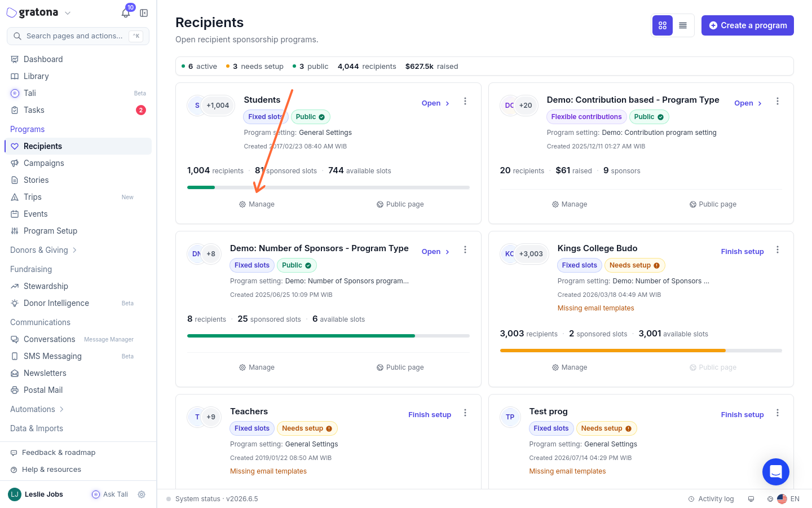Open Program Setup page
The width and height of the screenshot is (812, 508).
[x=78, y=231]
